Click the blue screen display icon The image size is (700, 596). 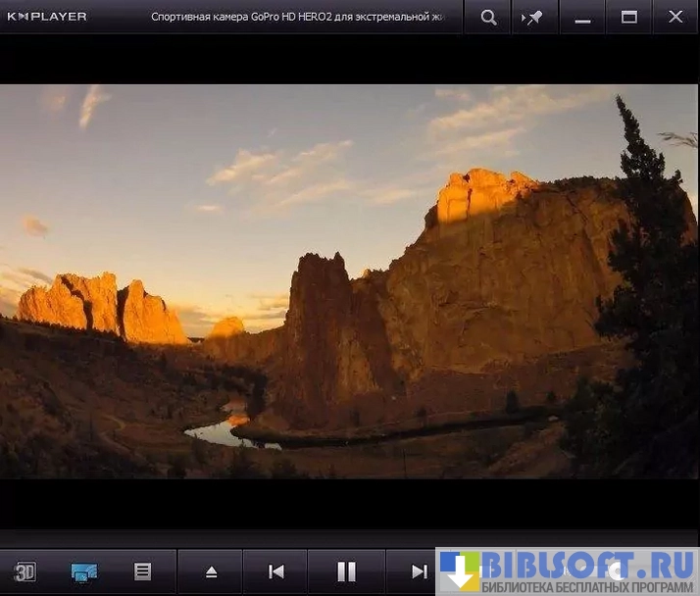84,571
